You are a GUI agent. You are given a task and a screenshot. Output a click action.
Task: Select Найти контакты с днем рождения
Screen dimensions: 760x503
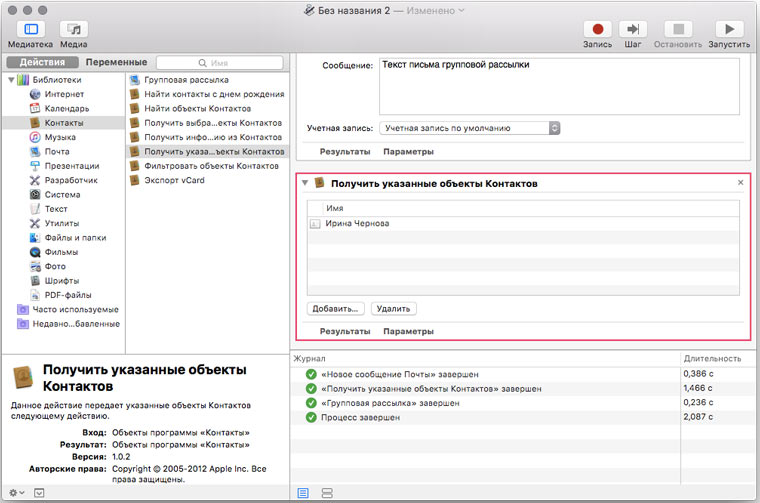tap(214, 94)
